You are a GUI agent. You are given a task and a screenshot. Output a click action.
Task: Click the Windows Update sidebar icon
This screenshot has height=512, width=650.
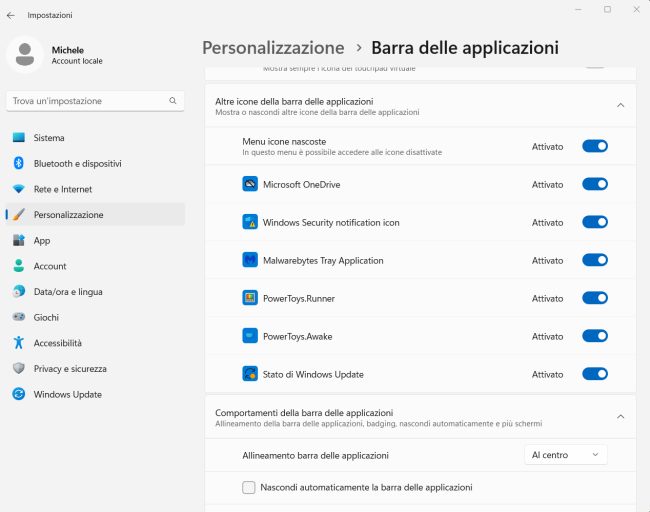(19, 394)
